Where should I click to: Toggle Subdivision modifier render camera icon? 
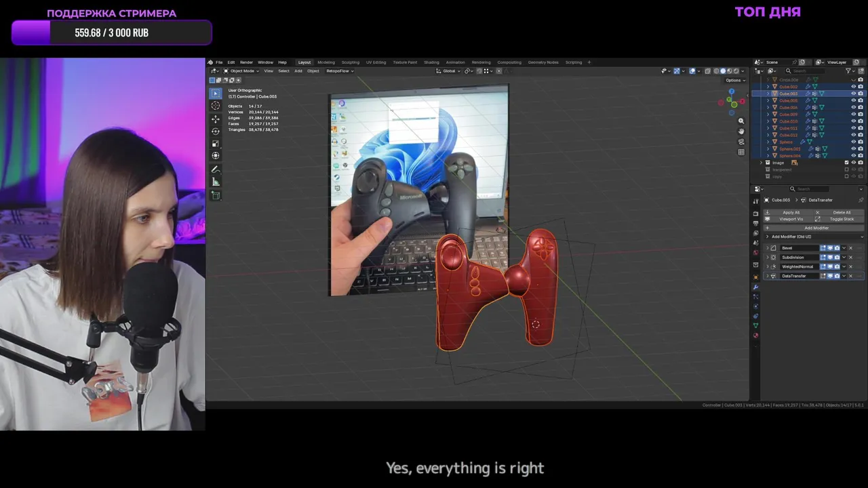837,258
